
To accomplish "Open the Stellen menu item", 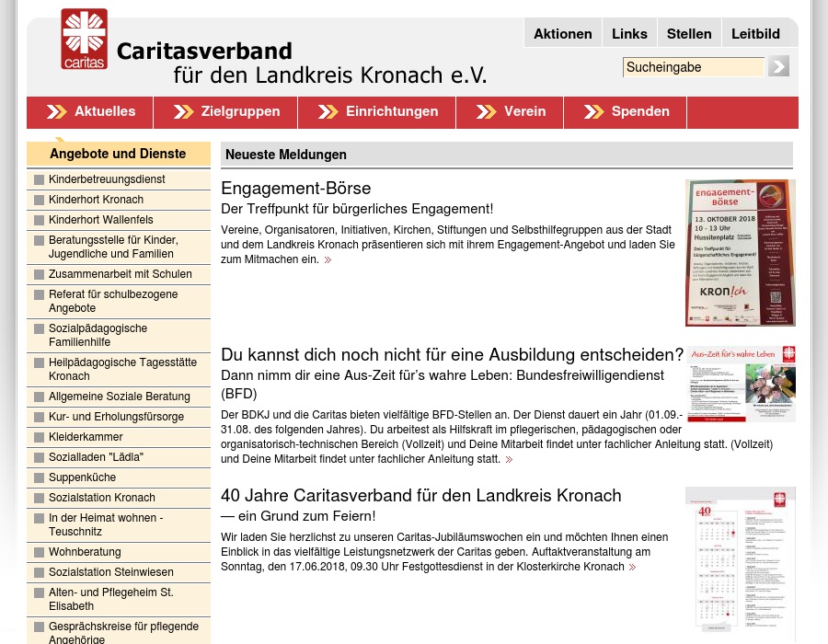I will [x=689, y=33].
